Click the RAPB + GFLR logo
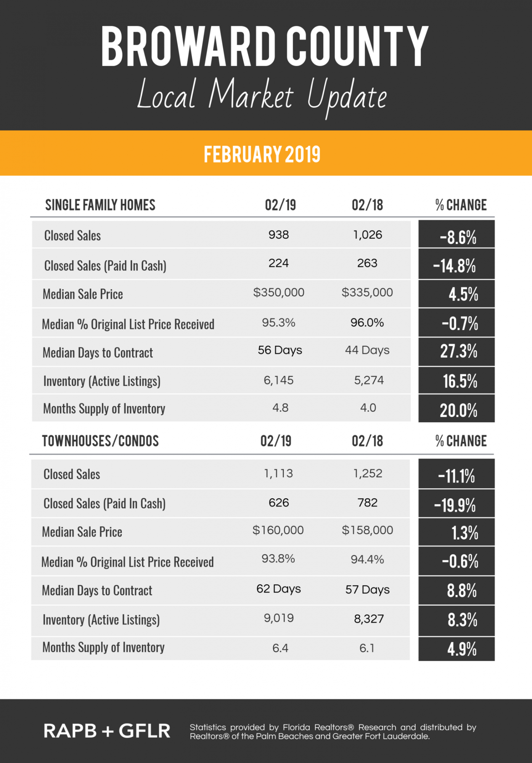The height and width of the screenshot is (763, 532). 107,731
